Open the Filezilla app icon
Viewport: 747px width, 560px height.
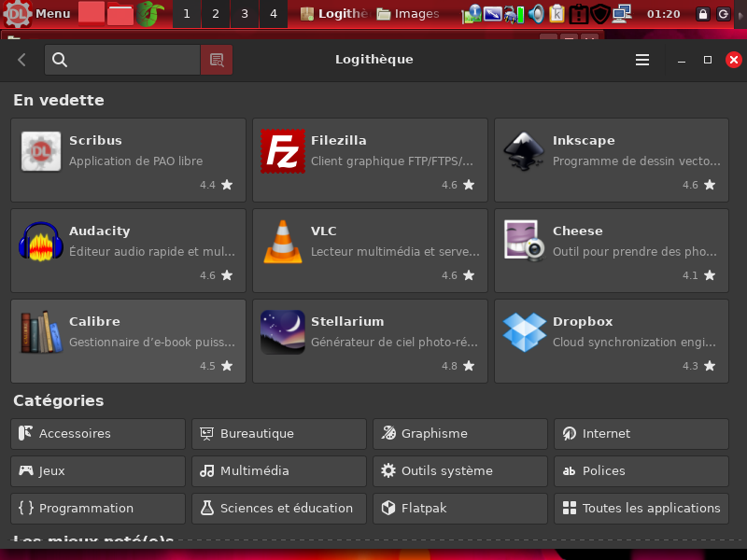[x=283, y=151]
